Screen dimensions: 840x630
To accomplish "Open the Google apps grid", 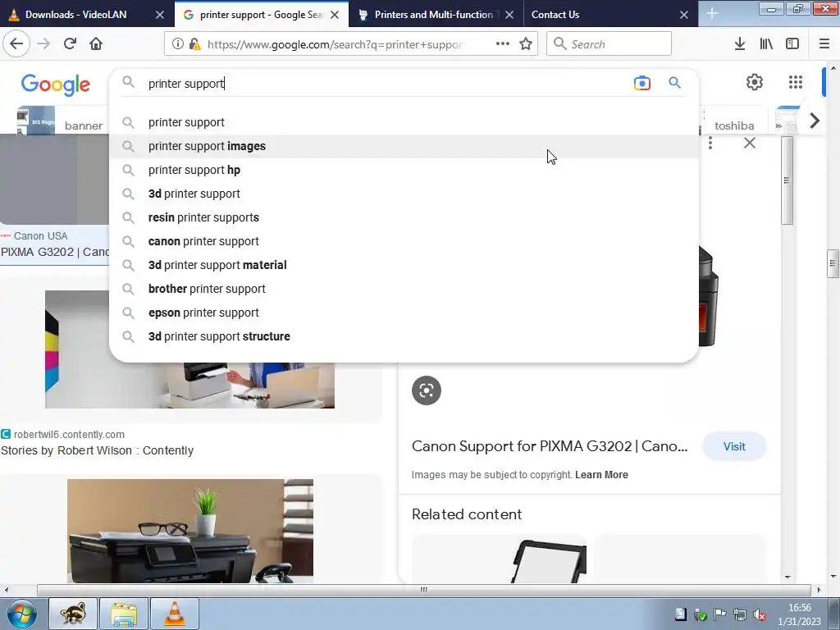I will click(x=796, y=82).
